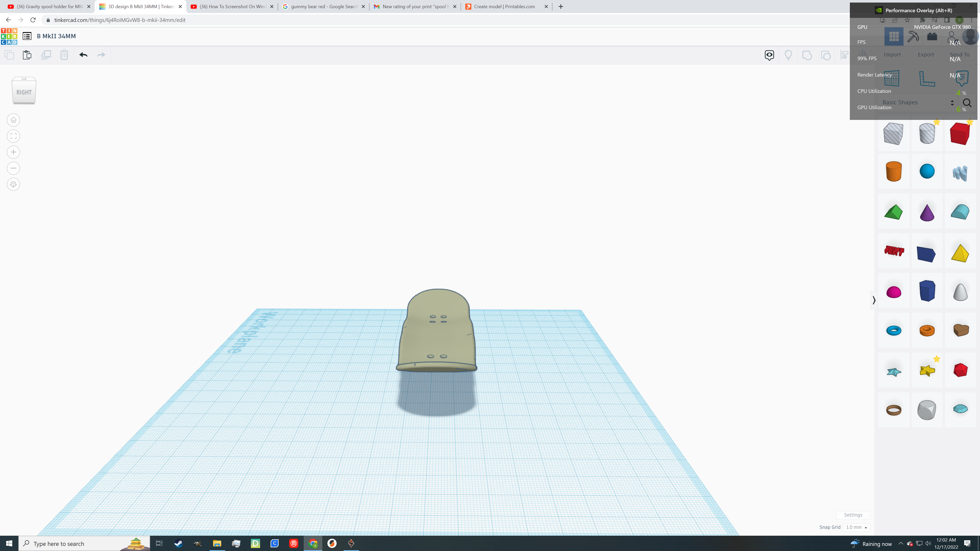Select the skateboard deck model on the workplane

pos(436,330)
